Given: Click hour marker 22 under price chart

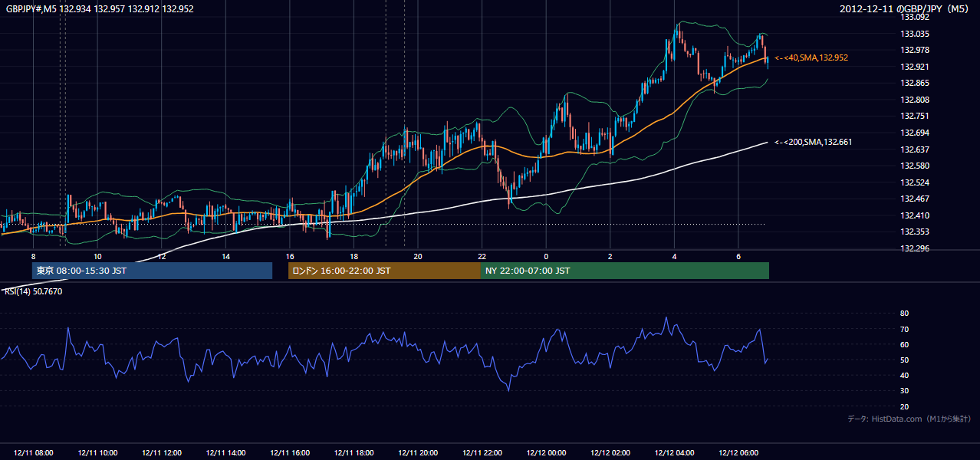Looking at the screenshot, I should point(482,256).
